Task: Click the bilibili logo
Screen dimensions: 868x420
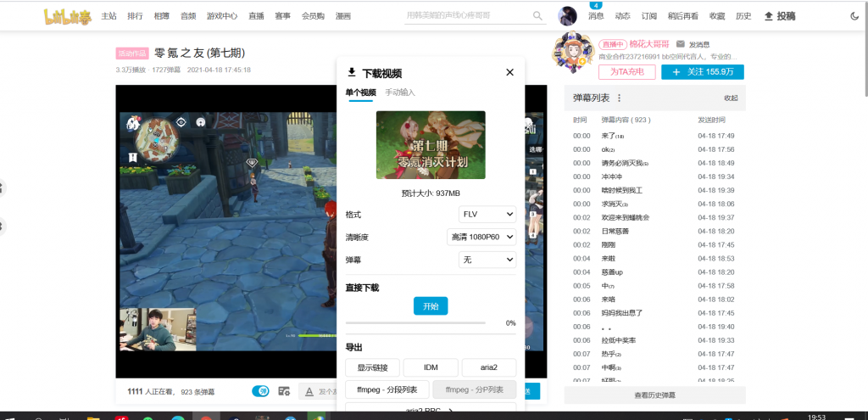Action: (x=70, y=16)
